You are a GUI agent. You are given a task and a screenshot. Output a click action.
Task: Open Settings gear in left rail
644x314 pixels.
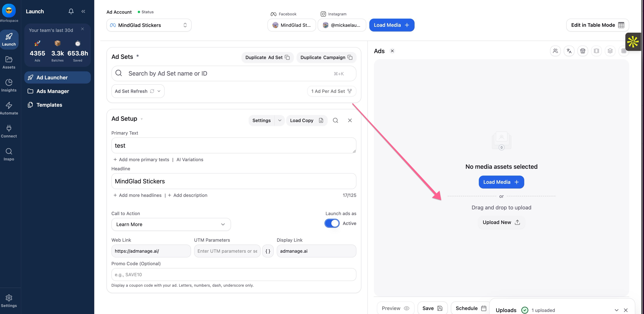tap(9, 301)
